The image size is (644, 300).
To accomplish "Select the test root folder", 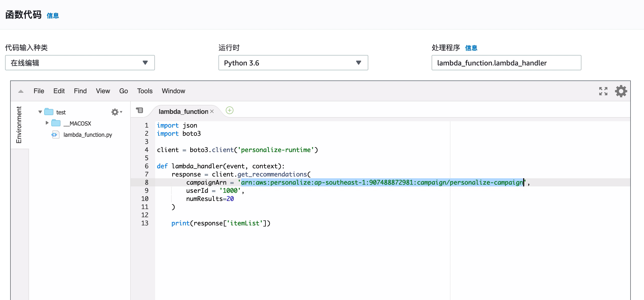I will 61,112.
